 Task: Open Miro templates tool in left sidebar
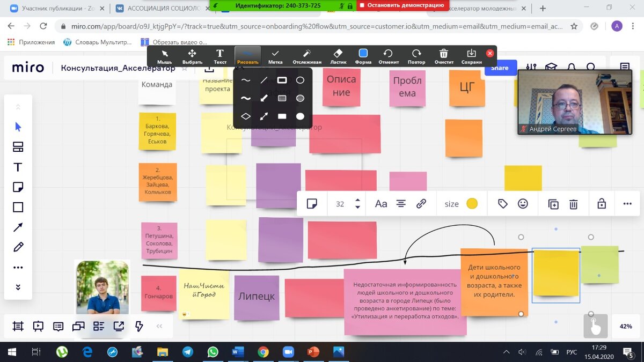coord(18,147)
